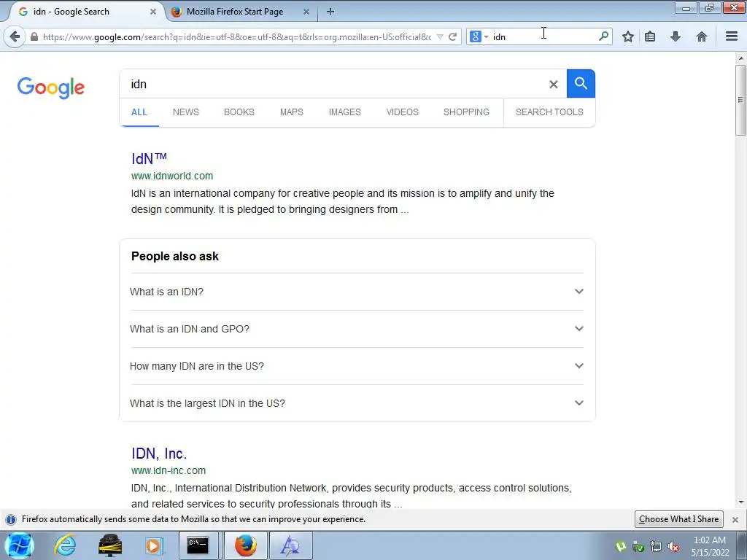Click the vertical scrollbar thumb
Screen dimensions: 747x560
741,100
